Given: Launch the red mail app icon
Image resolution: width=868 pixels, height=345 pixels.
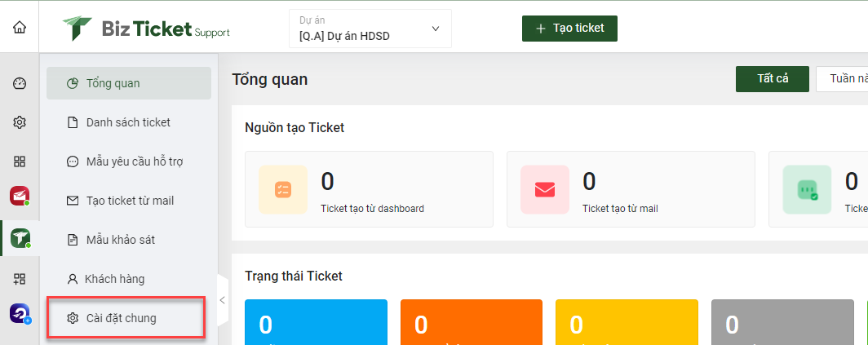Looking at the screenshot, I should [x=20, y=196].
